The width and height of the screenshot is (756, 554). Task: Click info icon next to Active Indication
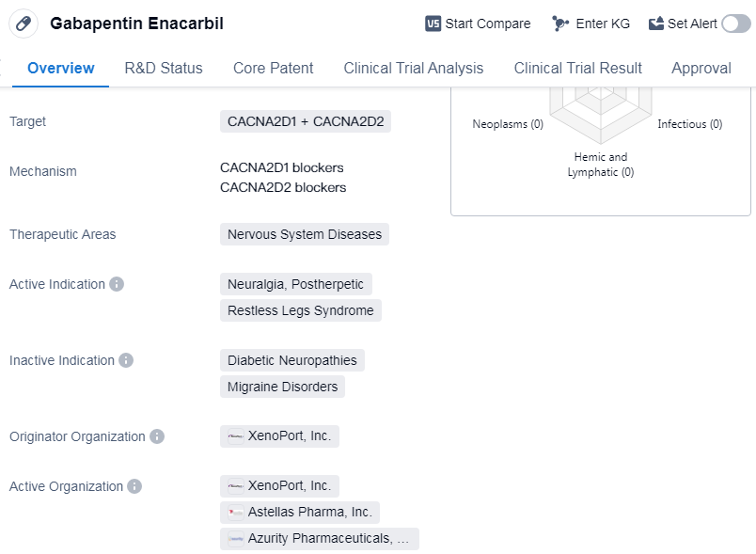(x=117, y=284)
